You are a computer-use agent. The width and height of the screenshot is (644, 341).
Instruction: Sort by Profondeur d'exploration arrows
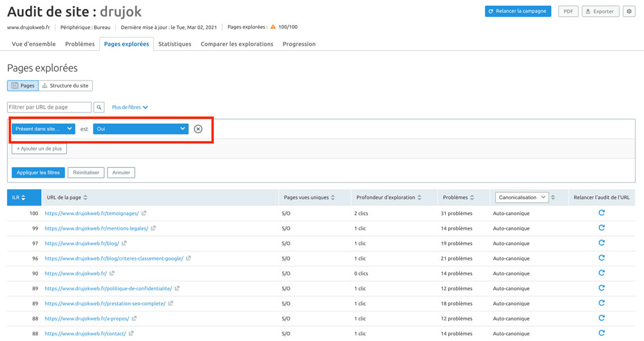(419, 198)
